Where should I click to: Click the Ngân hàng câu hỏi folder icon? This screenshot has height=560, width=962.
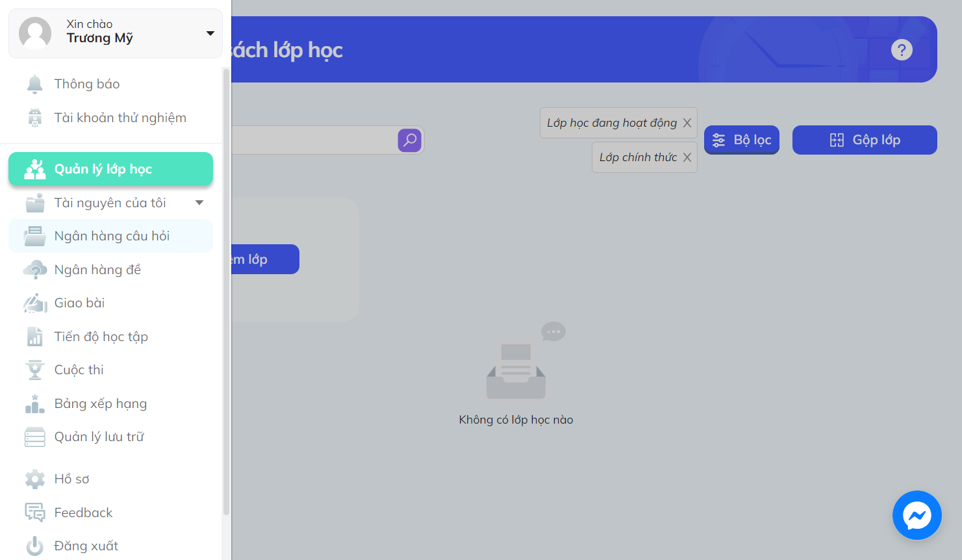tap(35, 236)
